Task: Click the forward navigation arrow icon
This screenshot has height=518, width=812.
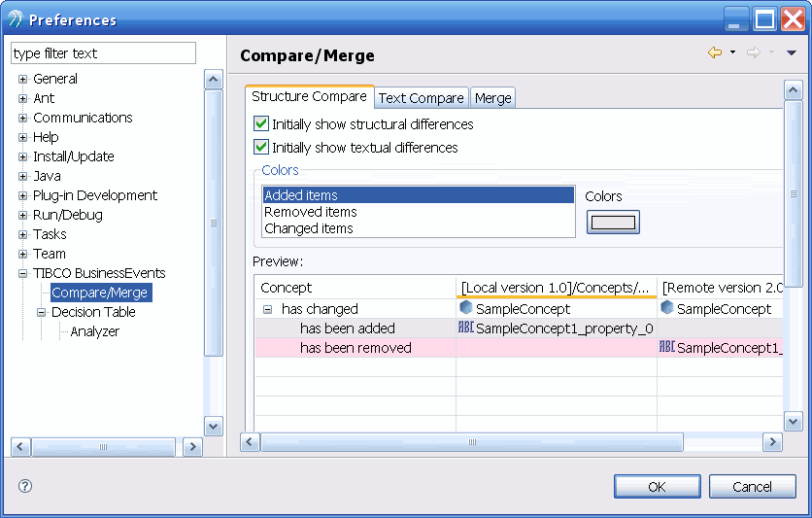Action: [754, 52]
